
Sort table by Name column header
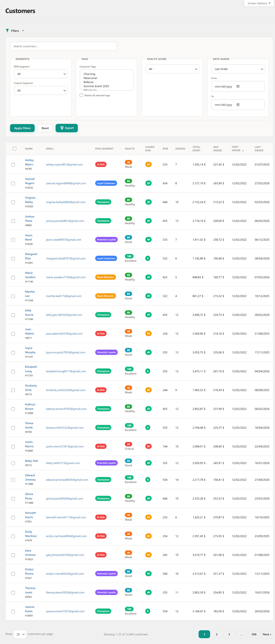(x=29, y=149)
